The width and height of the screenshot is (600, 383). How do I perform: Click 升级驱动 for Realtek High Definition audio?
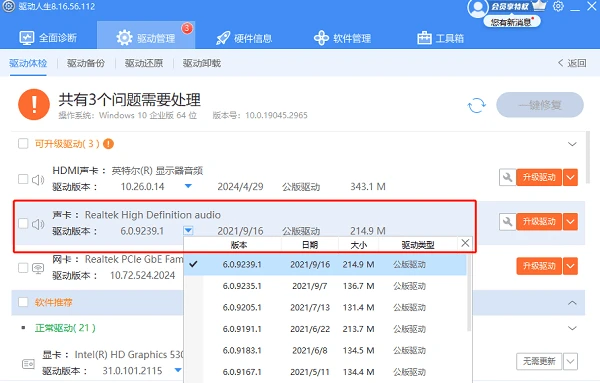(x=539, y=222)
